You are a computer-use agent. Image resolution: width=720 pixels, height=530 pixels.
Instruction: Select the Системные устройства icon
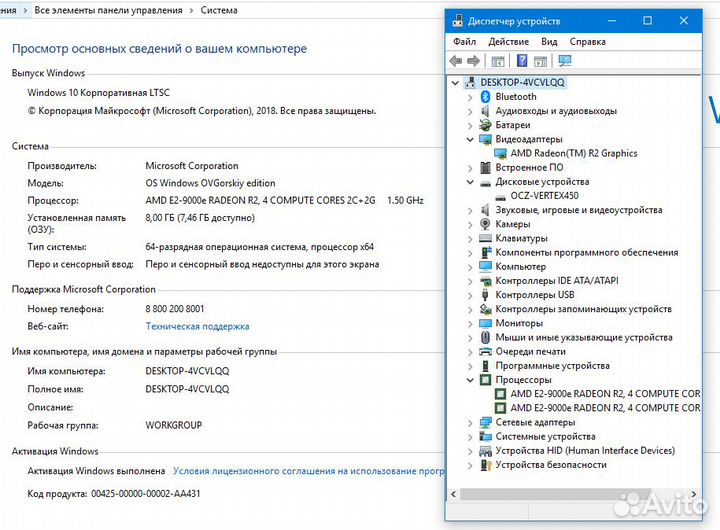485,436
